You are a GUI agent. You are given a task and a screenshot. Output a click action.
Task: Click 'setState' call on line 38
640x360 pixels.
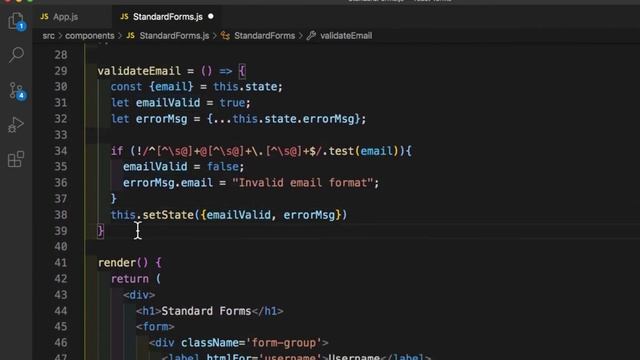[168, 215]
